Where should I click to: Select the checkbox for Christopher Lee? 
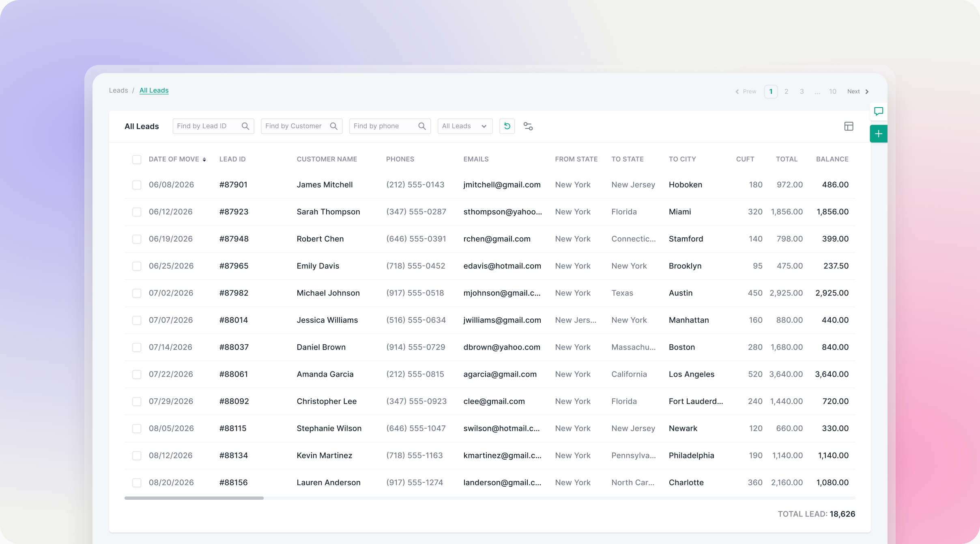point(137,402)
